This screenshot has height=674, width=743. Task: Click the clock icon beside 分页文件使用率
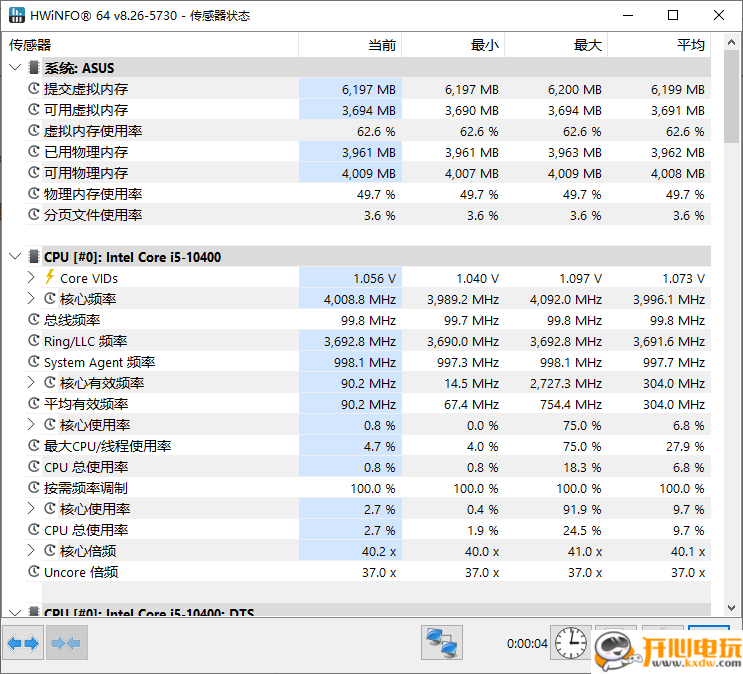click(34, 214)
